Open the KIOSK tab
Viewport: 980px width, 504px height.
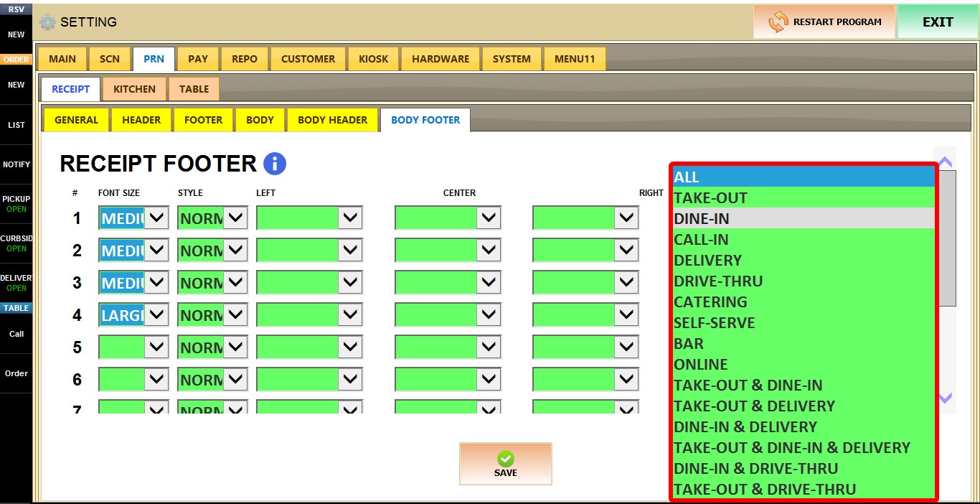(x=373, y=59)
